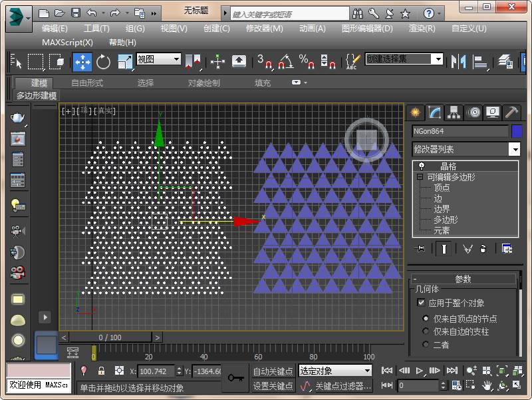The width and height of the screenshot is (532, 400).
Task: Open the 渲染(R) menu
Action: (422, 29)
